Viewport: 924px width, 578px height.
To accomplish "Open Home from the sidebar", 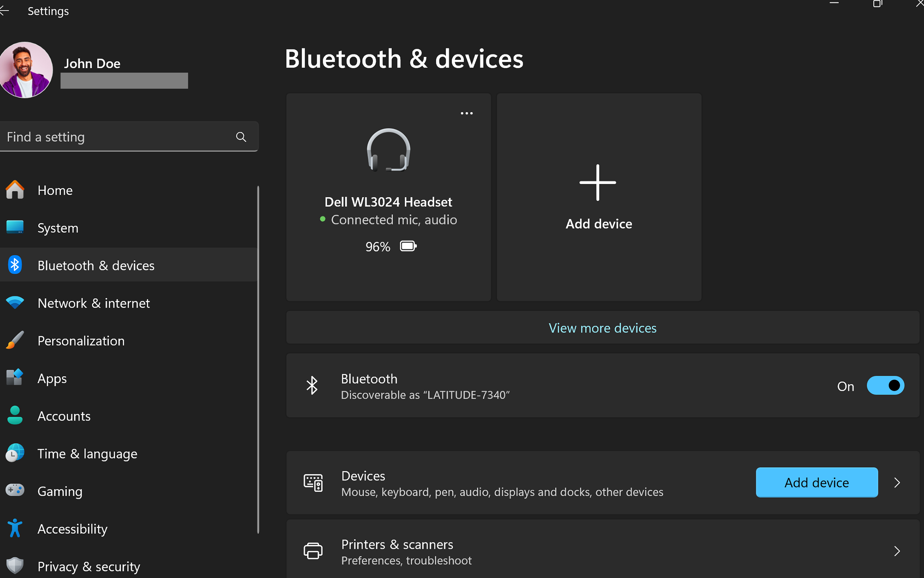I will click(x=128, y=190).
